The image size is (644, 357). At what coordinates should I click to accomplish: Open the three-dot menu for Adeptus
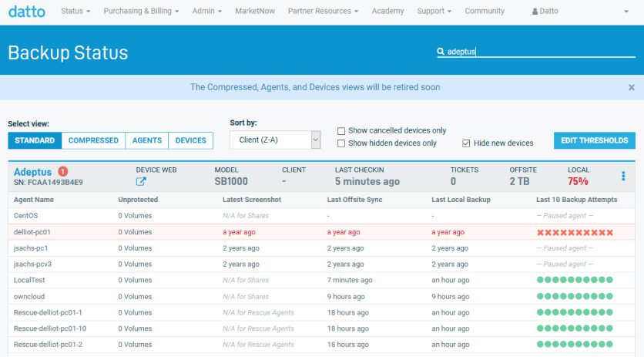tap(623, 176)
